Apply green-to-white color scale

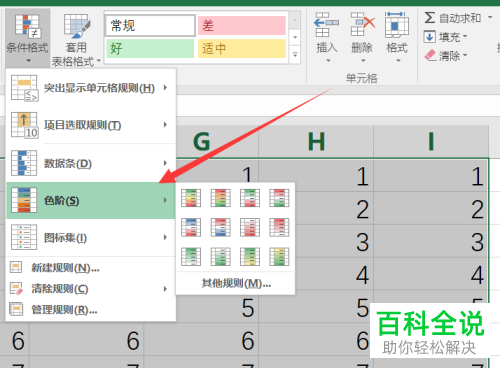(191, 256)
